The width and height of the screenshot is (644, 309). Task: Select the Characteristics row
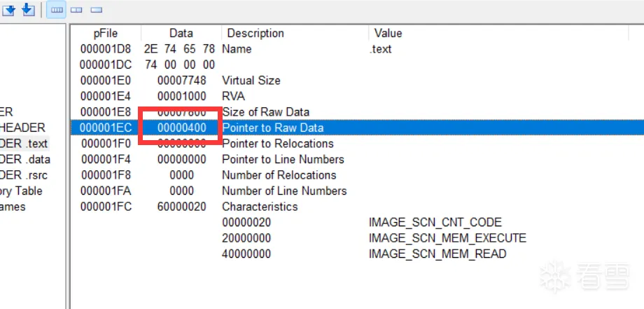(259, 207)
